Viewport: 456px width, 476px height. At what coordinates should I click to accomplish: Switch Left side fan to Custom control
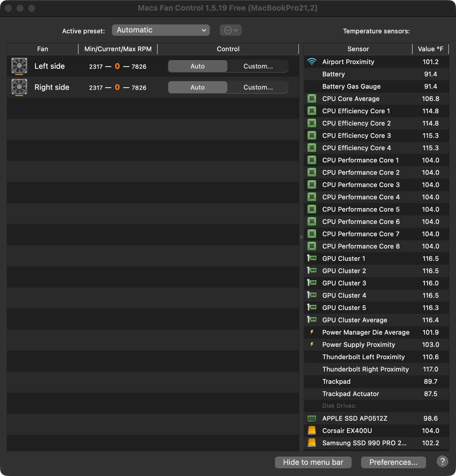click(x=258, y=66)
